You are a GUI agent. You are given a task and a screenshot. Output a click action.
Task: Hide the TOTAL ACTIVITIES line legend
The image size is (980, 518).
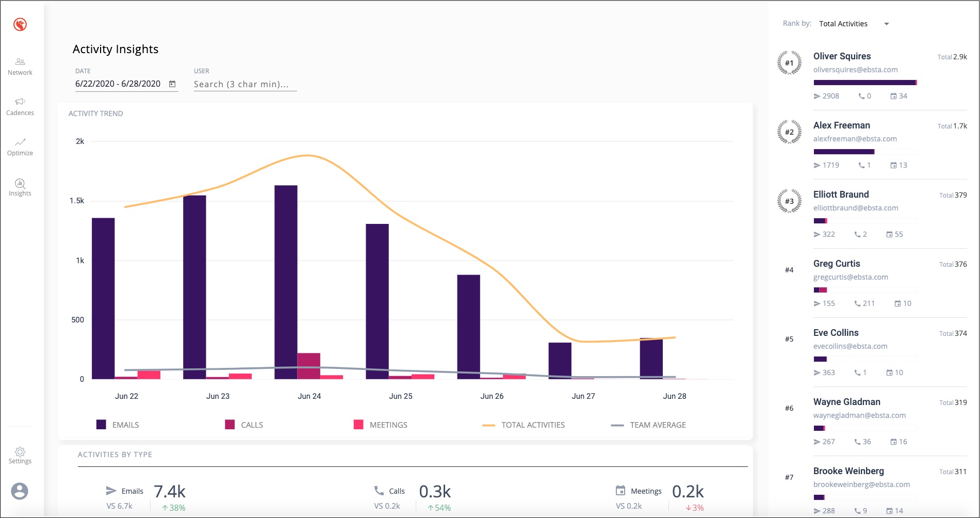click(x=524, y=425)
